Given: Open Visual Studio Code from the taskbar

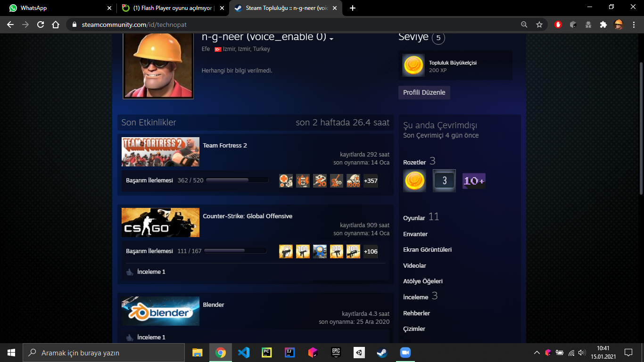Looking at the screenshot, I should pyautogui.click(x=243, y=353).
